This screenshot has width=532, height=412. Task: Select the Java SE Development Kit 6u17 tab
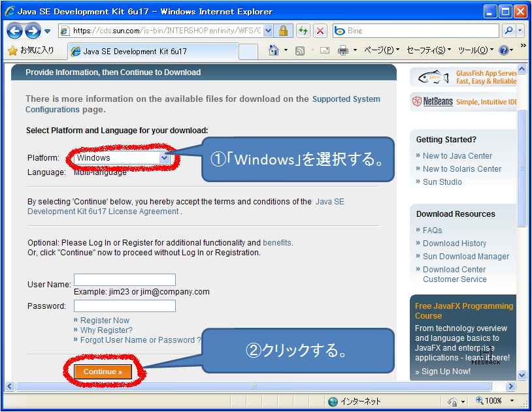[154, 51]
